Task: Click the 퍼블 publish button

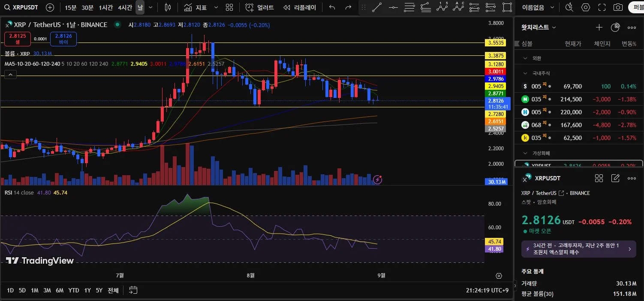Action: coord(637,7)
